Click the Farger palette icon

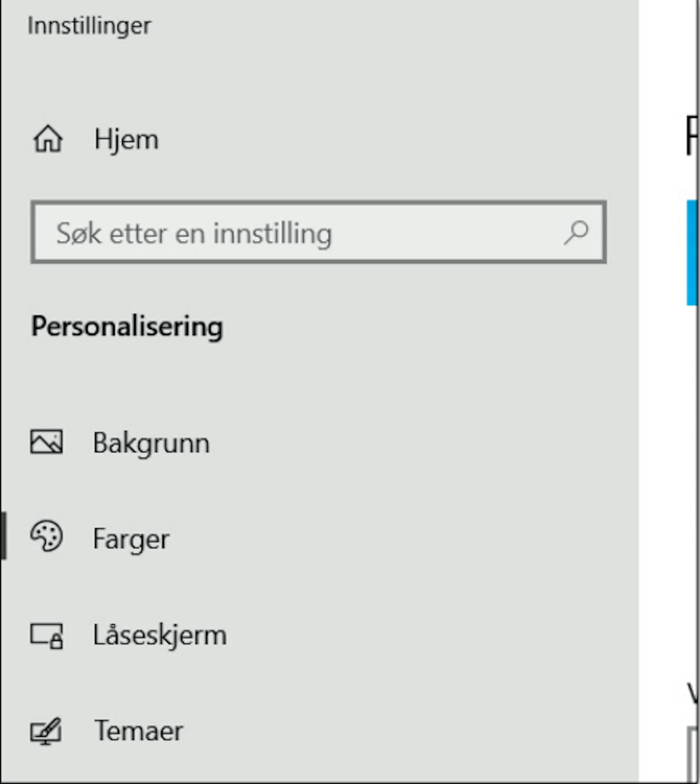pos(46,536)
